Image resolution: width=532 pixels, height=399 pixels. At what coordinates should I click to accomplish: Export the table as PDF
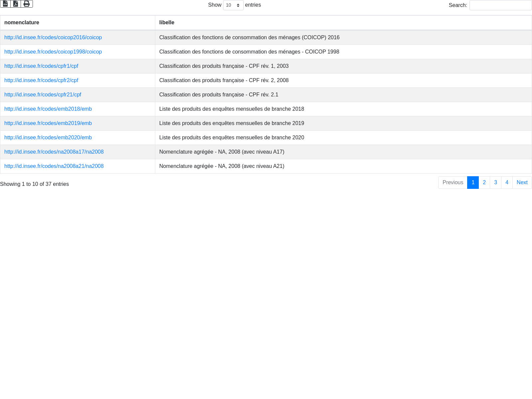tap(16, 4)
